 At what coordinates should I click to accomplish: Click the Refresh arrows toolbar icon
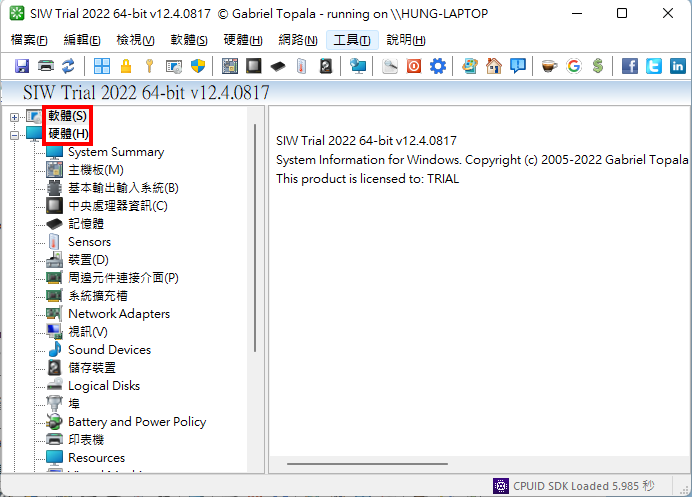click(68, 67)
